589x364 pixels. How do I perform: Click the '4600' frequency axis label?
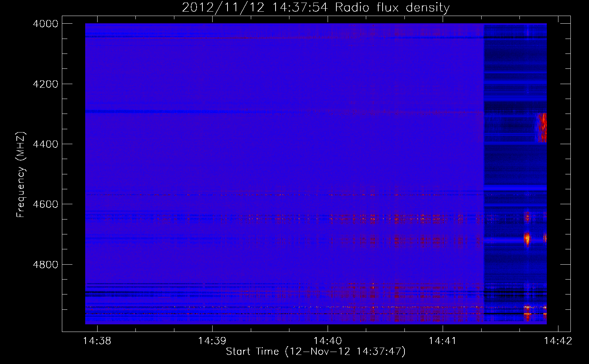pyautogui.click(x=46, y=204)
